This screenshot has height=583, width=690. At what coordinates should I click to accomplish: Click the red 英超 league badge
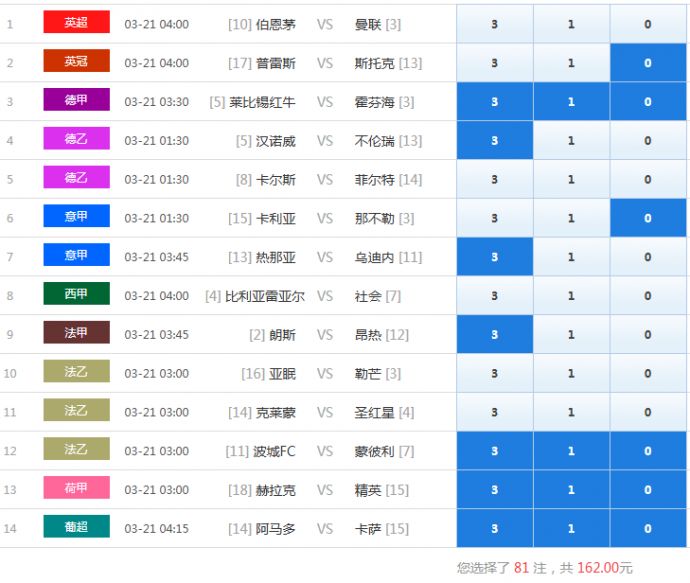pyautogui.click(x=76, y=22)
